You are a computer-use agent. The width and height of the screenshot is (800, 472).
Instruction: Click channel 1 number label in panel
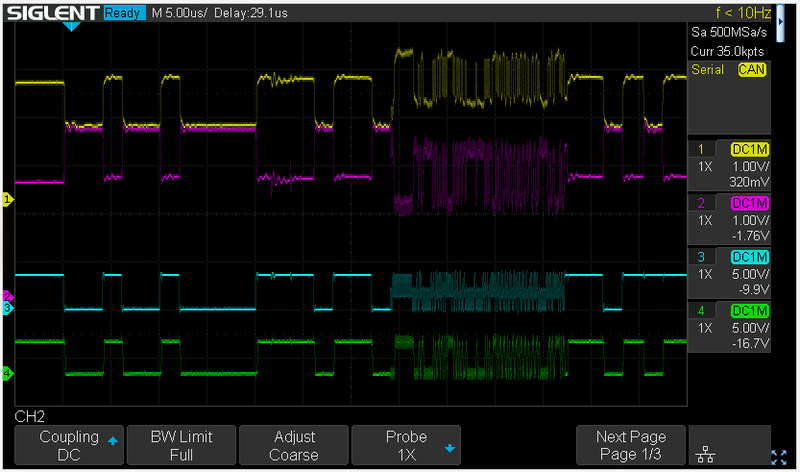click(701, 150)
